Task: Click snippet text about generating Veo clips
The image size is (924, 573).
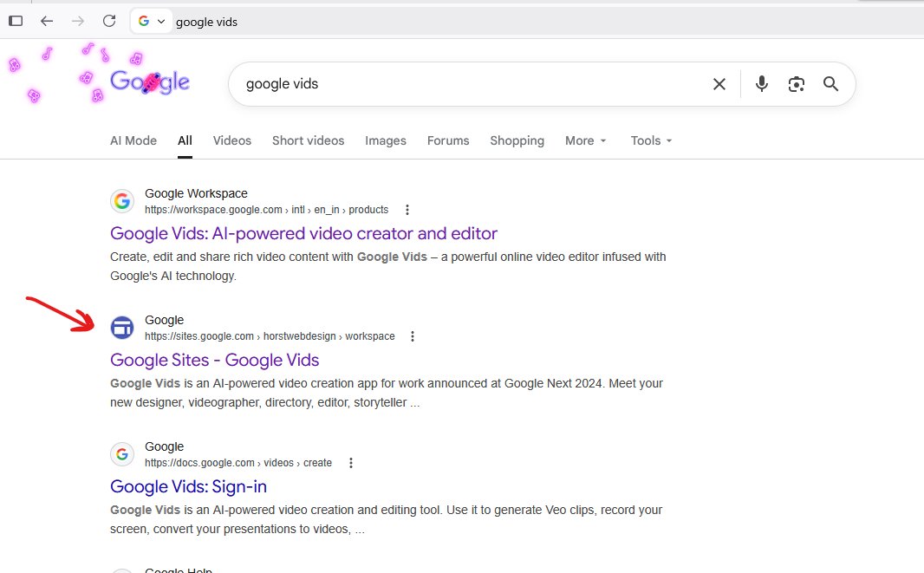Action: [386, 519]
